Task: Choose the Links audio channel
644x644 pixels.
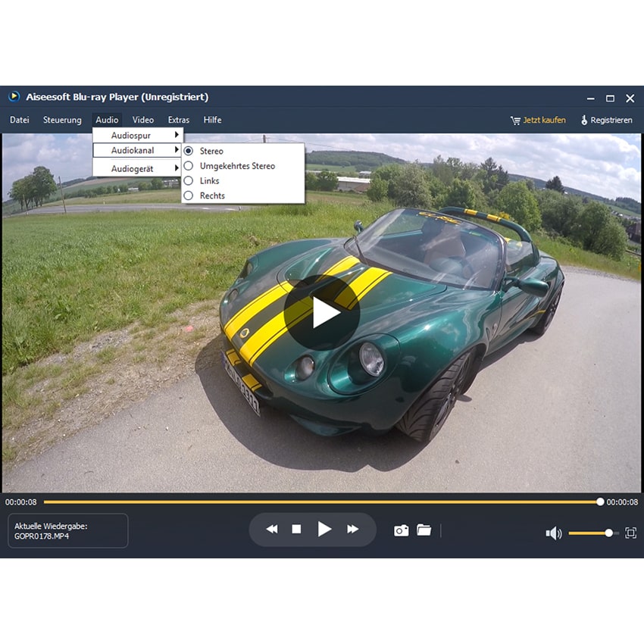Action: 209,181
